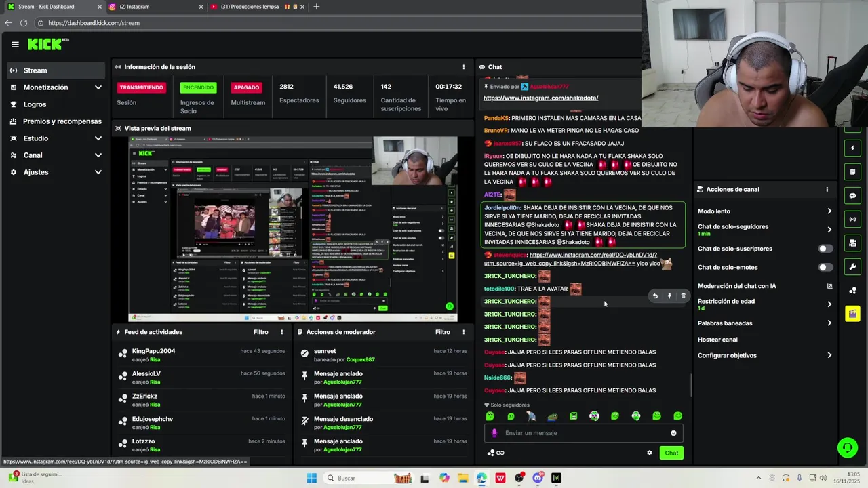Click lightning bolt panel icon in right rail
The height and width of the screenshot is (488, 868).
(x=852, y=148)
